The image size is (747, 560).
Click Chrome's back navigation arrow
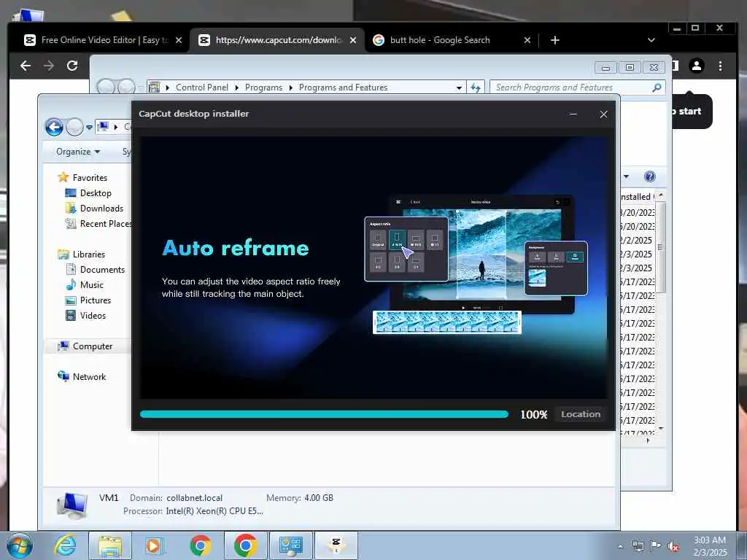pos(26,66)
